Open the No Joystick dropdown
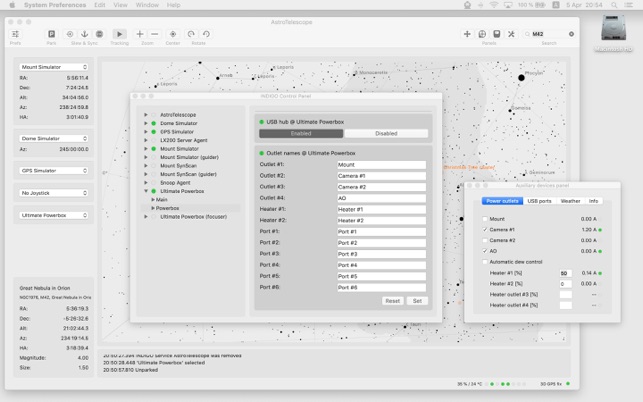 [x=54, y=193]
